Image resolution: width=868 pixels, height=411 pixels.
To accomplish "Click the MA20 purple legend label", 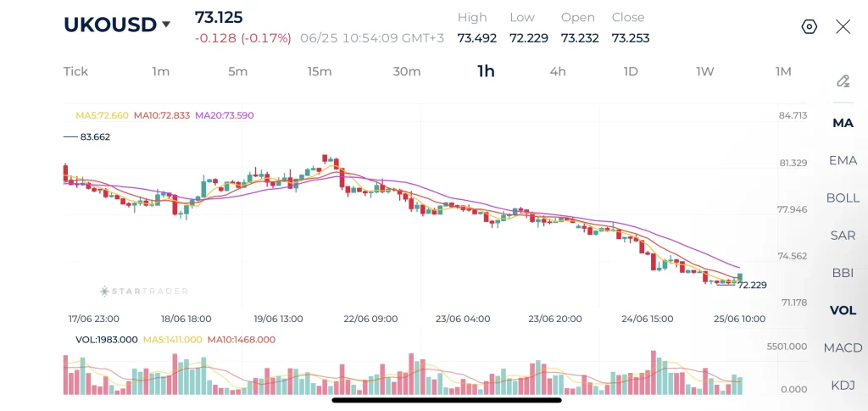I will pos(225,115).
